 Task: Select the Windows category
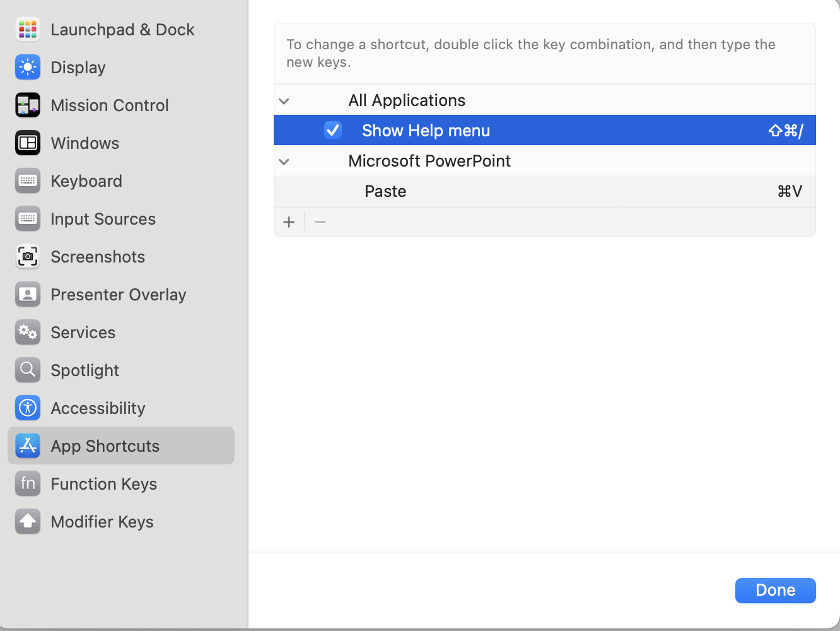point(85,143)
